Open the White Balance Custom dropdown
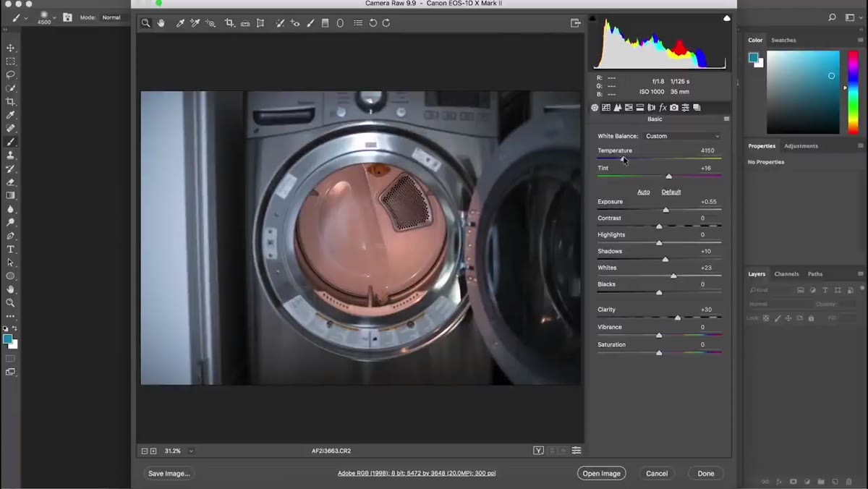Image resolution: width=868 pixels, height=489 pixels. click(684, 136)
